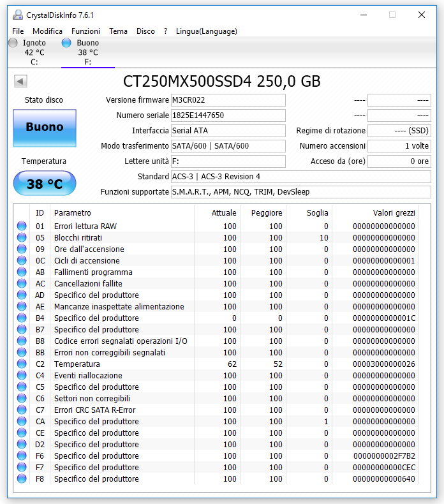Click status icon for Blocchi ritirati
444x504 pixels.
22,237
